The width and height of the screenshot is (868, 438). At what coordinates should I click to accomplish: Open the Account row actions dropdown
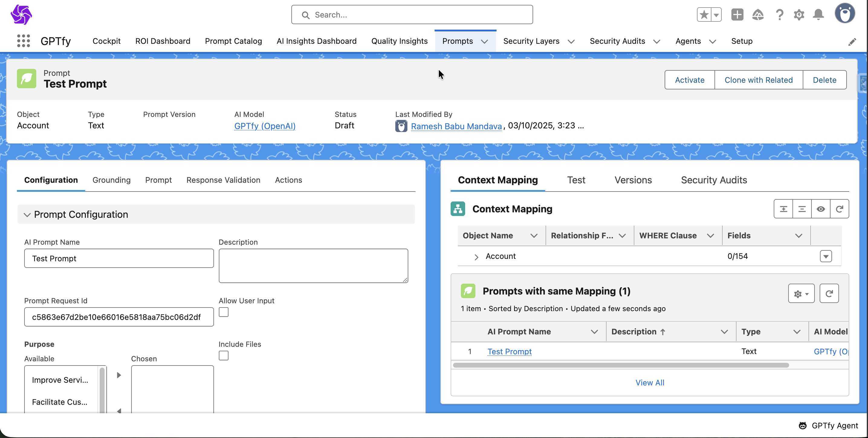(826, 256)
